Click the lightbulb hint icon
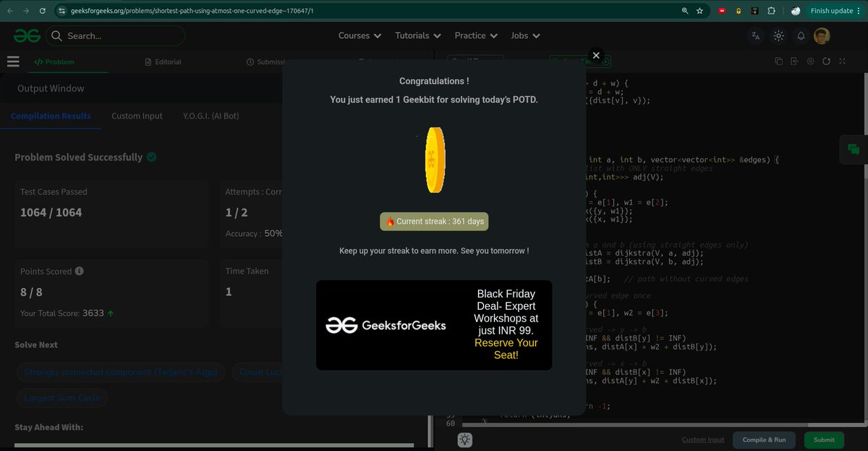This screenshot has height=451, width=868. click(x=464, y=439)
